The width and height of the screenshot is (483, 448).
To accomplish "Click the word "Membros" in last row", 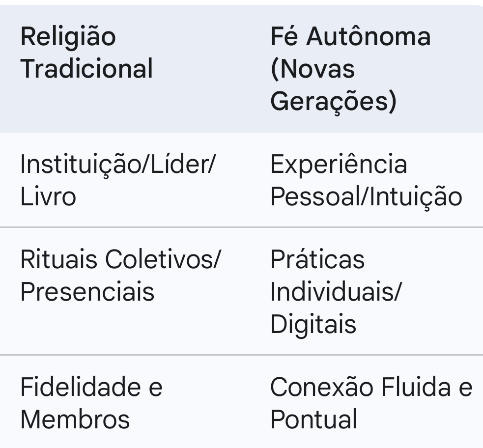I will 75,420.
